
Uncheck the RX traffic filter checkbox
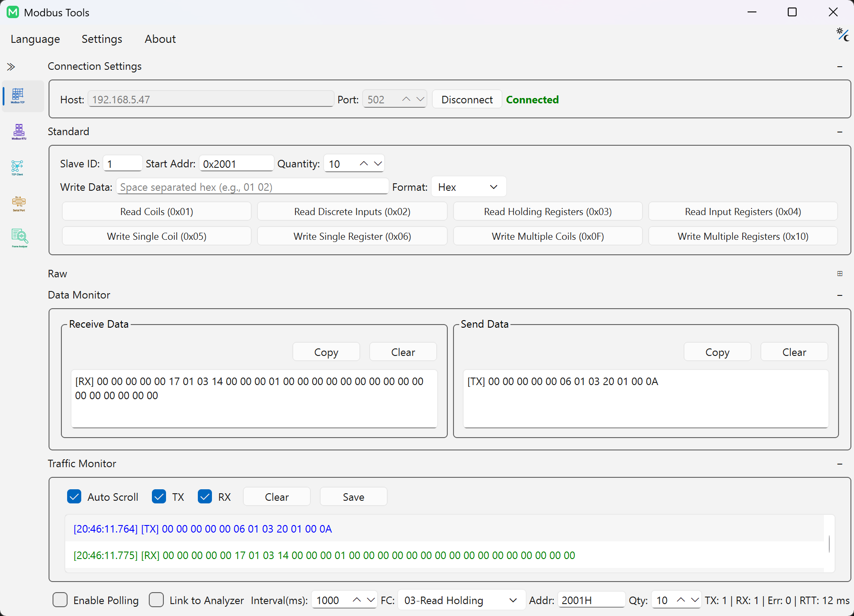[x=205, y=496]
